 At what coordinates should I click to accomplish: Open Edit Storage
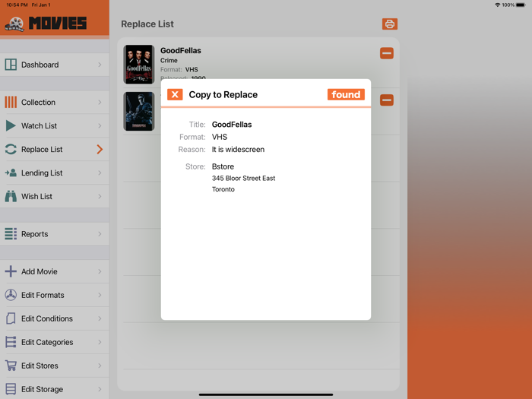[x=54, y=389]
